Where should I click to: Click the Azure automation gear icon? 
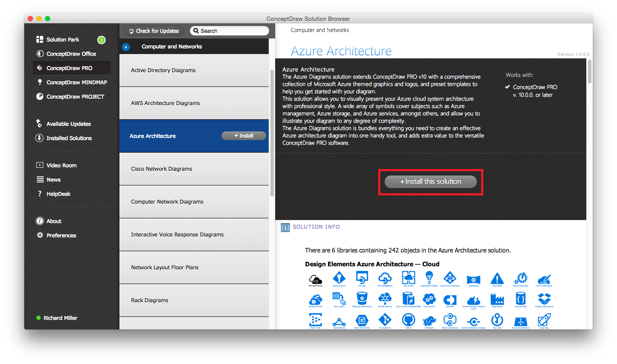(521, 279)
